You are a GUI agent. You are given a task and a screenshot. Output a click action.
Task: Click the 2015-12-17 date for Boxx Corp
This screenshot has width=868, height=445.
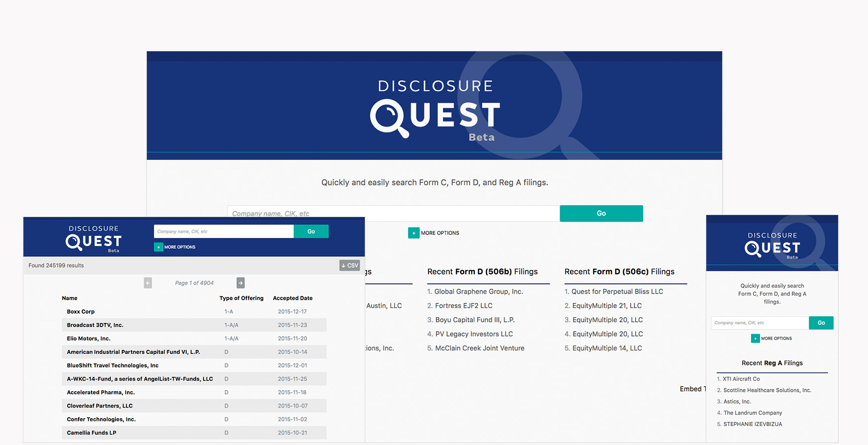pos(292,312)
